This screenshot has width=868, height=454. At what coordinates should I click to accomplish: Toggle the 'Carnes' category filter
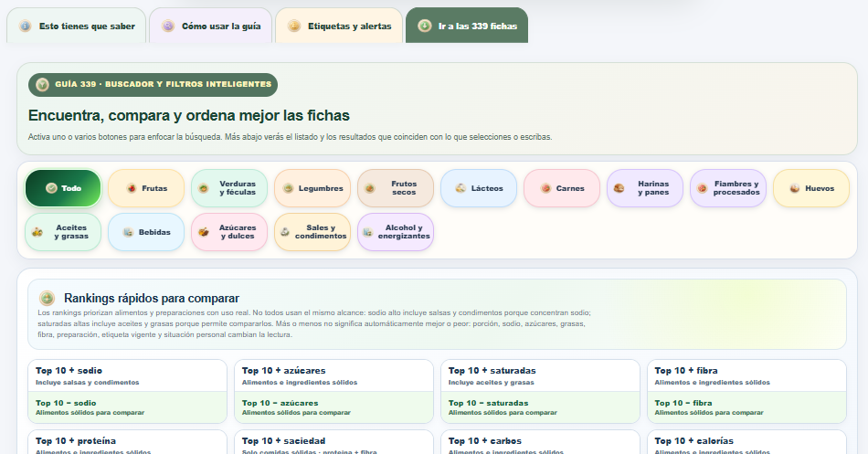pos(562,188)
